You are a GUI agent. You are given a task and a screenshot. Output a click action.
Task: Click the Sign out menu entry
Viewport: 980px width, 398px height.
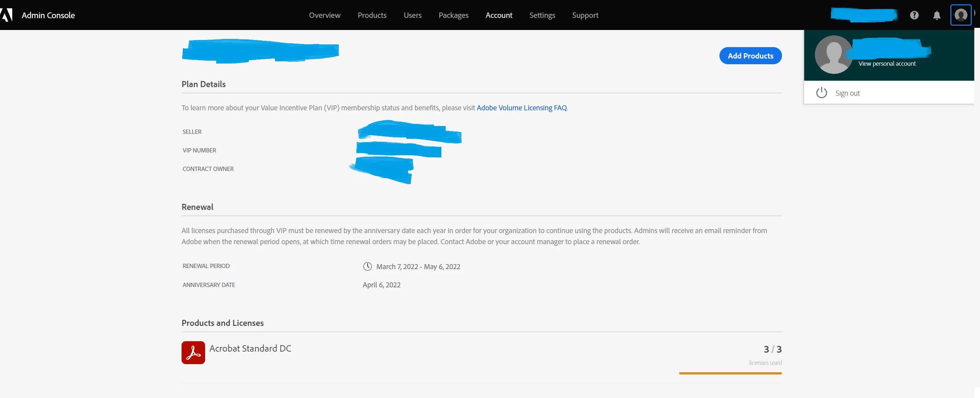[x=847, y=93]
